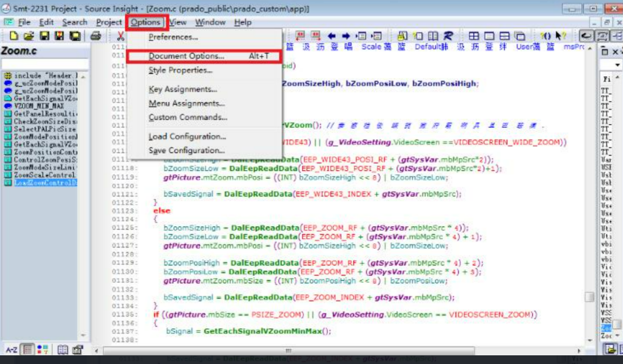The height and width of the screenshot is (364, 623).
Task: Click the Save floppy disk icon
Action: pos(44,36)
